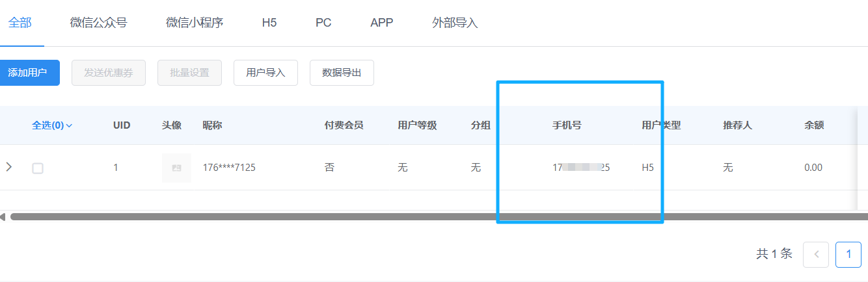This screenshot has width=868, height=282.
Task: Open the 全选(0) dropdown
Action: point(52,125)
